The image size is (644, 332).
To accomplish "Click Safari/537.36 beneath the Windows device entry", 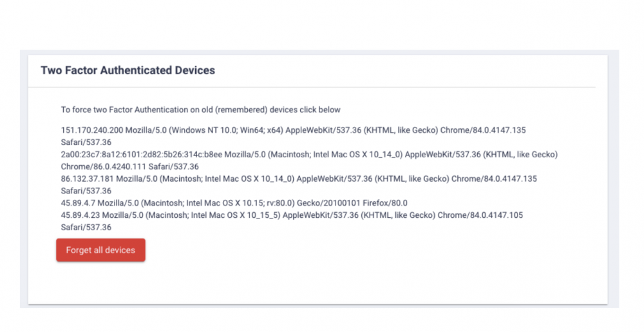I will click(x=86, y=142).
